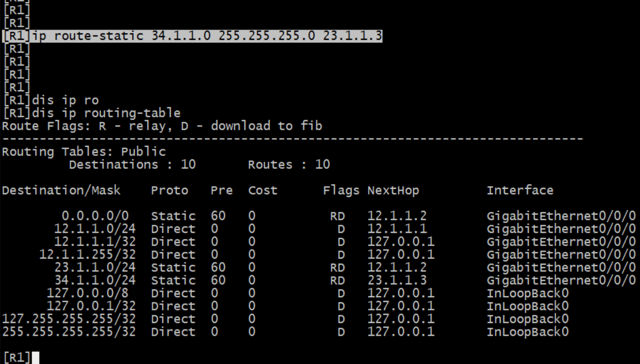640x364 pixels.
Task: Click the Pre column header
Action: coord(221,191)
